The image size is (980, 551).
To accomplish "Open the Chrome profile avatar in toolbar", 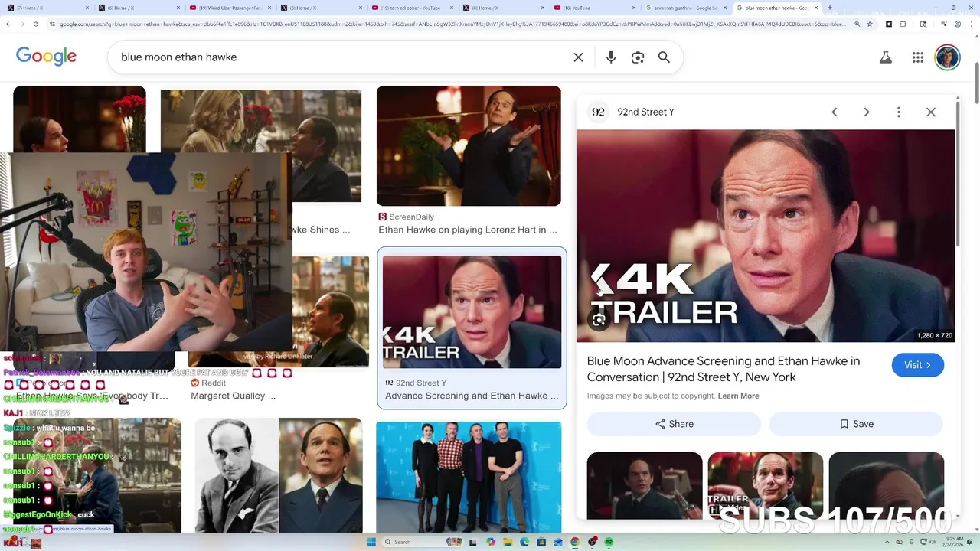I will 958,24.
